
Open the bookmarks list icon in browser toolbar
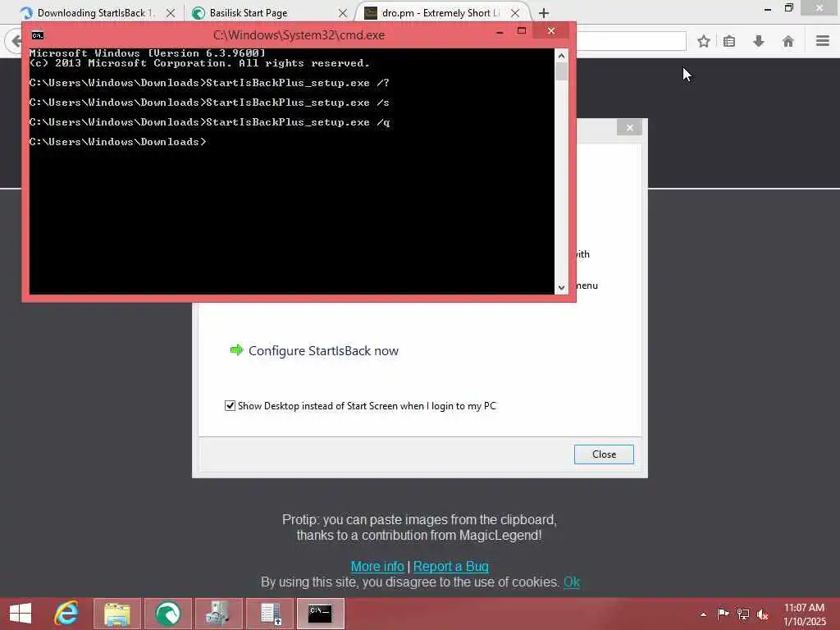click(x=729, y=41)
